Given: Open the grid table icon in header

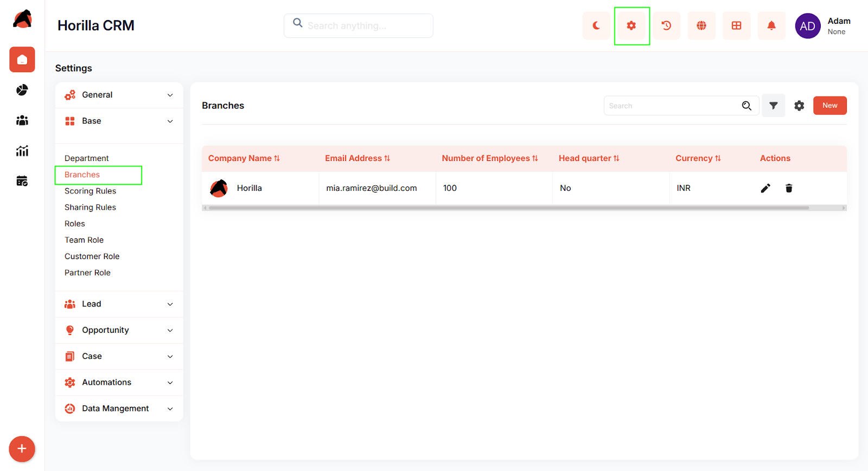Looking at the screenshot, I should coord(737,25).
